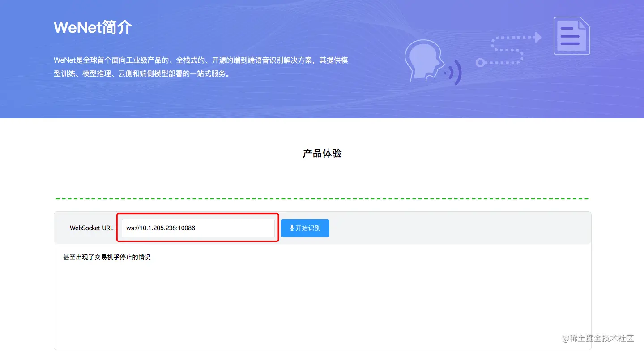Click the WebSocket URL input field
Screen dimensions: 644x353
point(198,228)
